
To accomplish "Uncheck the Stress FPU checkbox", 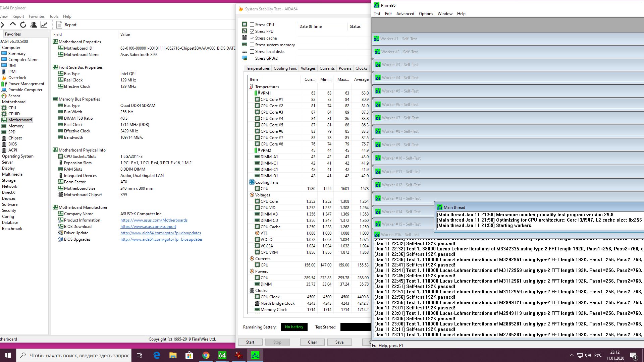I will click(252, 31).
